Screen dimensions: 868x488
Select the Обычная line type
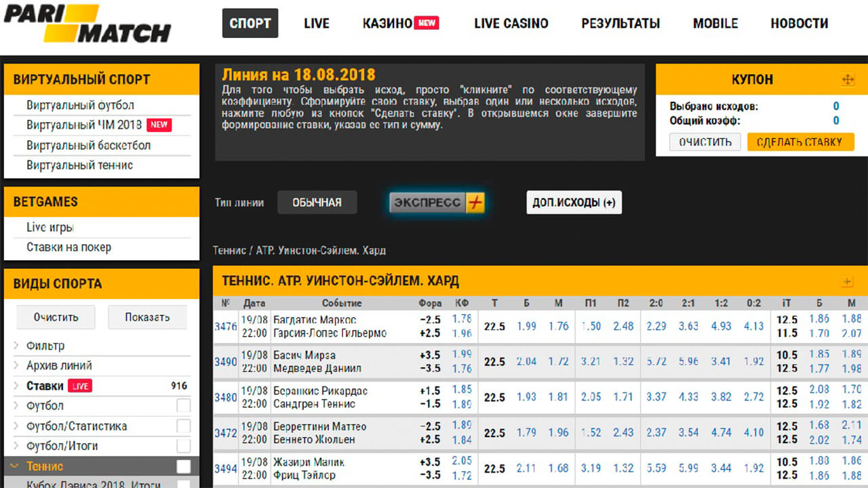pyautogui.click(x=317, y=203)
